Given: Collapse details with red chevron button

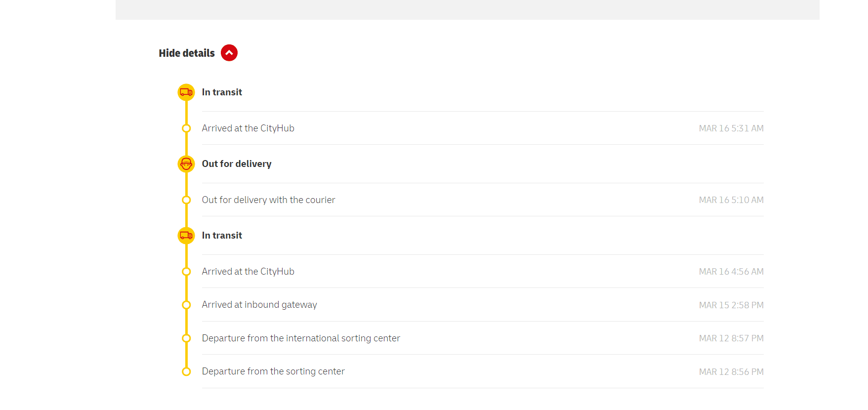Looking at the screenshot, I should coord(229,53).
